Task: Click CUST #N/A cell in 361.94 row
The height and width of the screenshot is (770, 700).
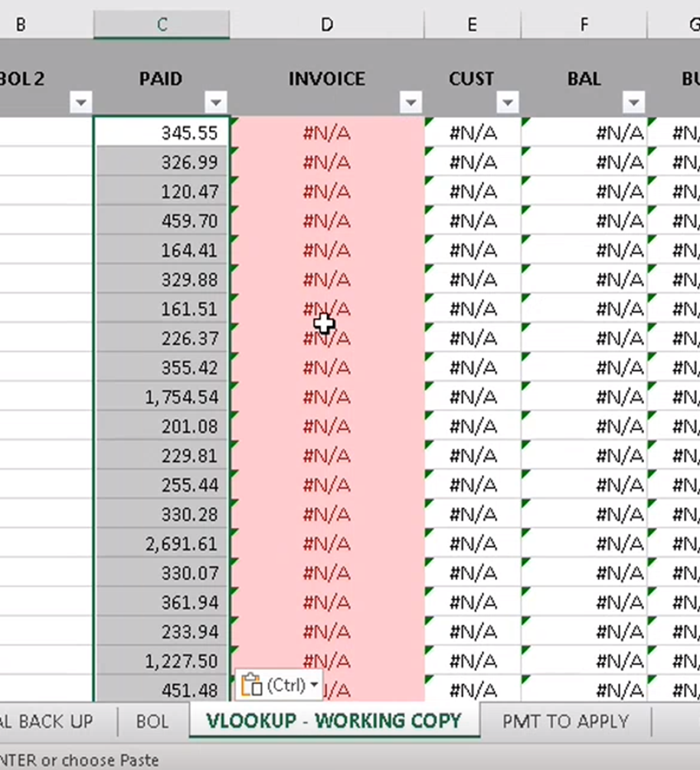Action: click(473, 602)
